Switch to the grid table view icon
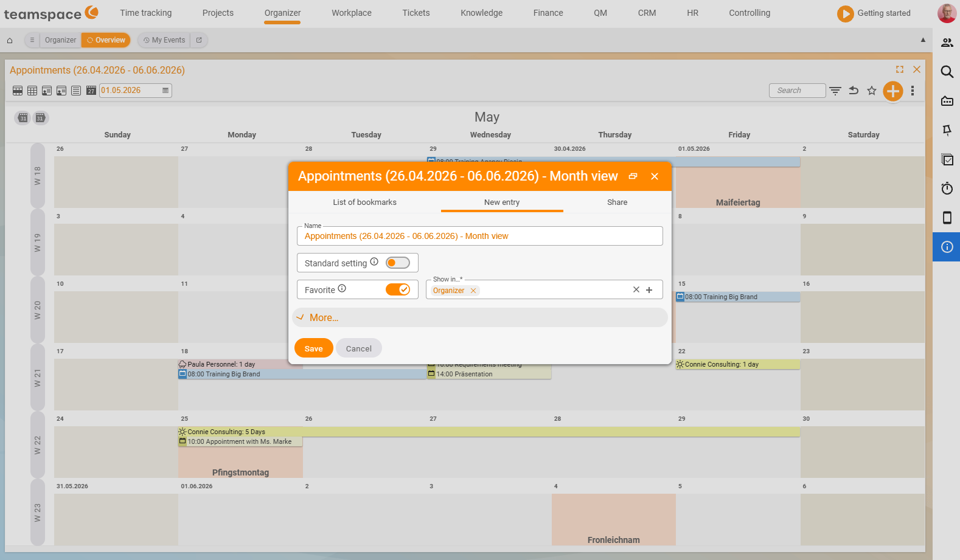This screenshot has height=560, width=960. tap(32, 91)
